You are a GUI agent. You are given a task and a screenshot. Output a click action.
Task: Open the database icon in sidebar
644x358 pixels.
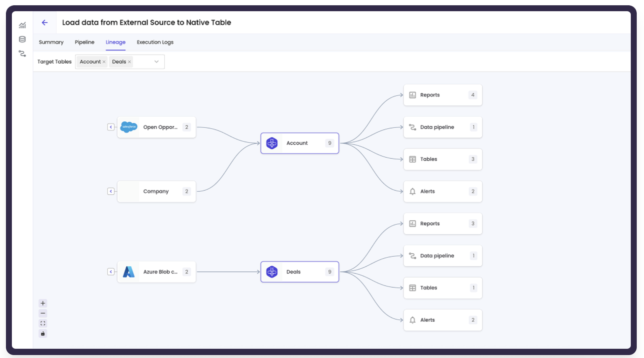coord(22,39)
